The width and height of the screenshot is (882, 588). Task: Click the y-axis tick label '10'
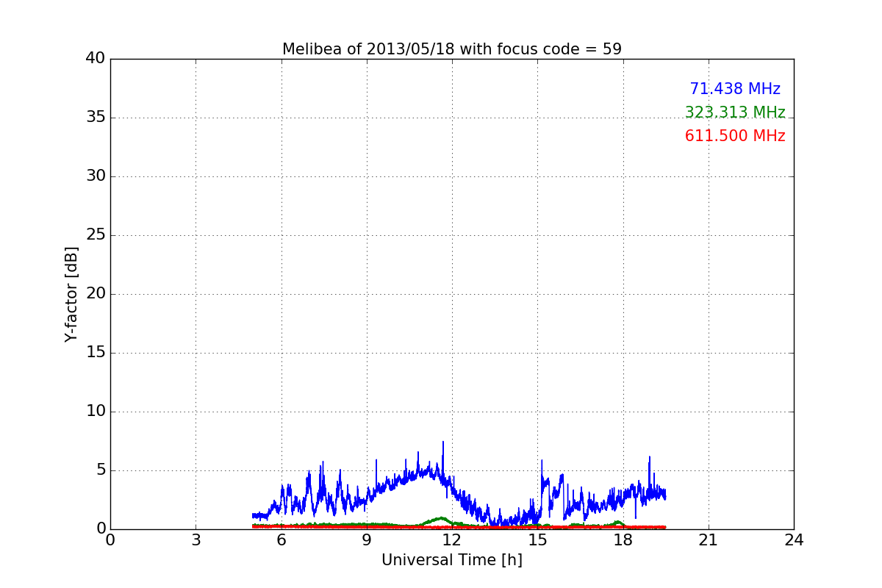click(96, 412)
